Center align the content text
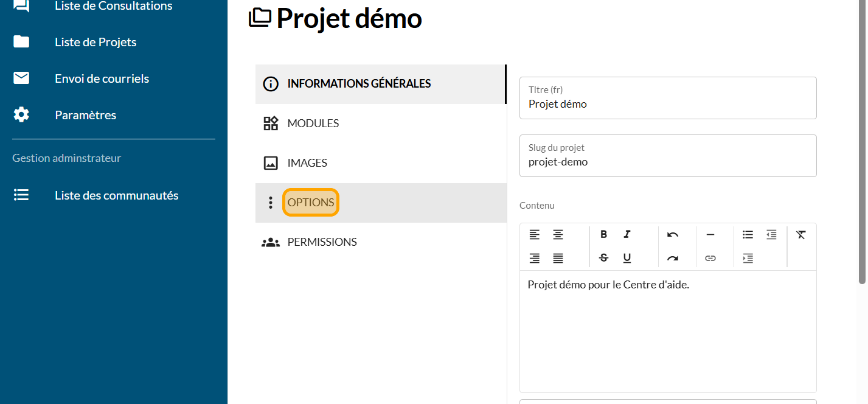This screenshot has height=404, width=868. click(x=558, y=235)
